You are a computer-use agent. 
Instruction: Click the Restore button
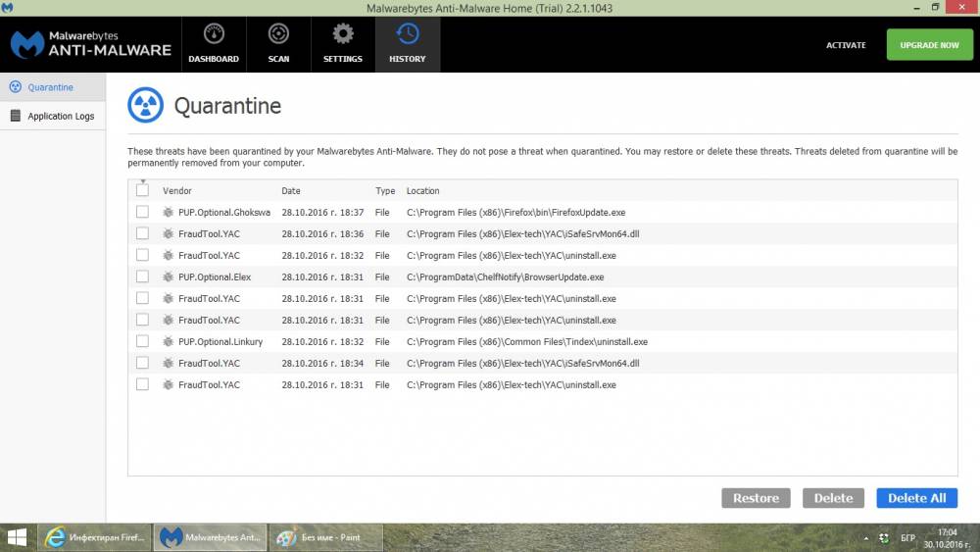point(756,498)
